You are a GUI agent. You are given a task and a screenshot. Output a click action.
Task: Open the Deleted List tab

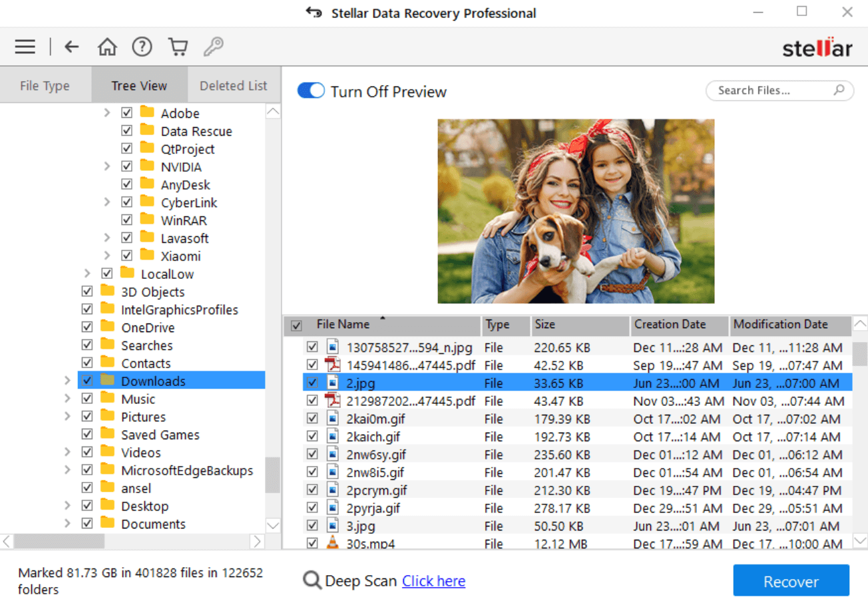(x=234, y=85)
